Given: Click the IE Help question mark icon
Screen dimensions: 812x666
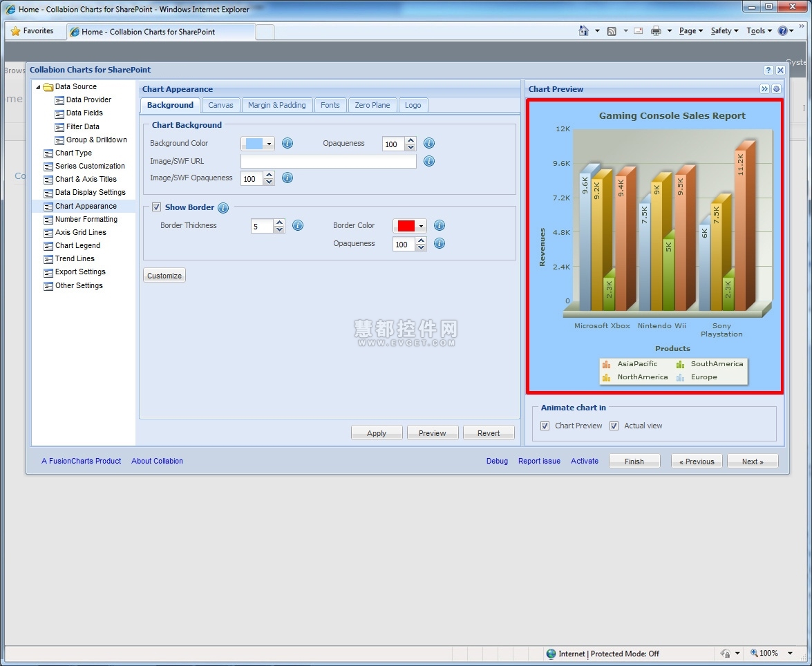Looking at the screenshot, I should 782,31.
